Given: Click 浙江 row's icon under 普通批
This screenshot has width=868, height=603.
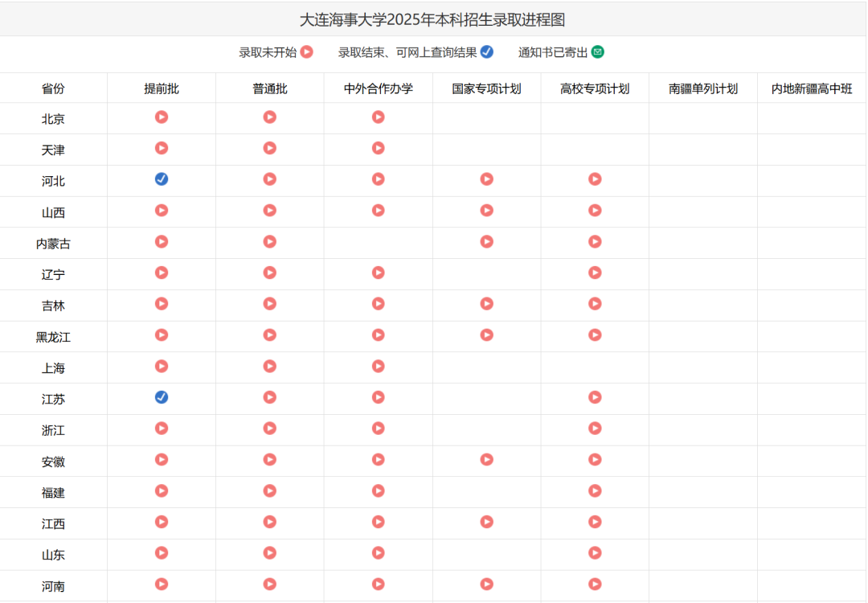Looking at the screenshot, I should (x=269, y=429).
